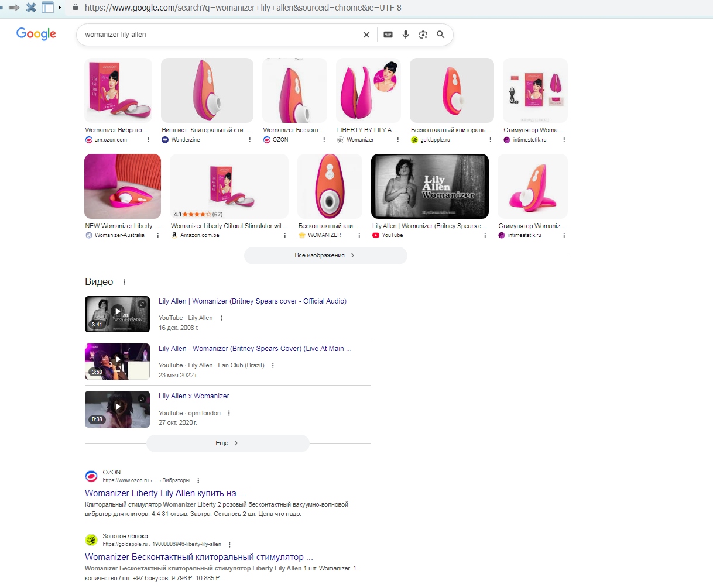Open more options for am.ozon.com image

tap(149, 140)
